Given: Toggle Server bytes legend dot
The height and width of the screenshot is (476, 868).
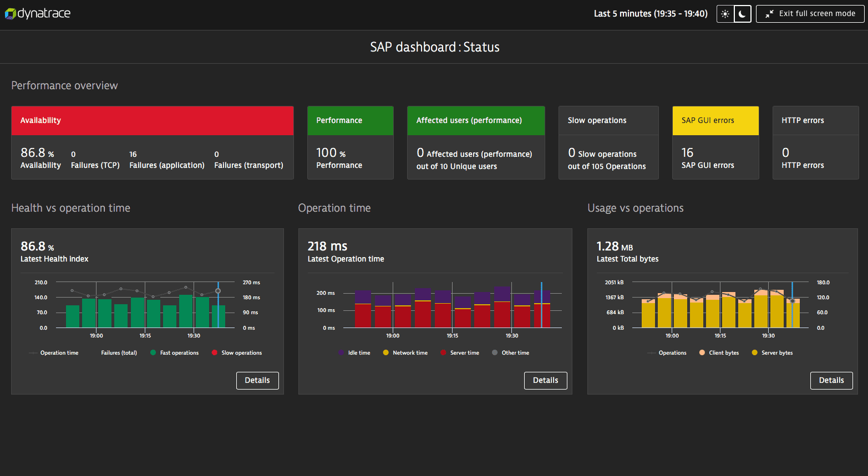Looking at the screenshot, I should point(754,352).
